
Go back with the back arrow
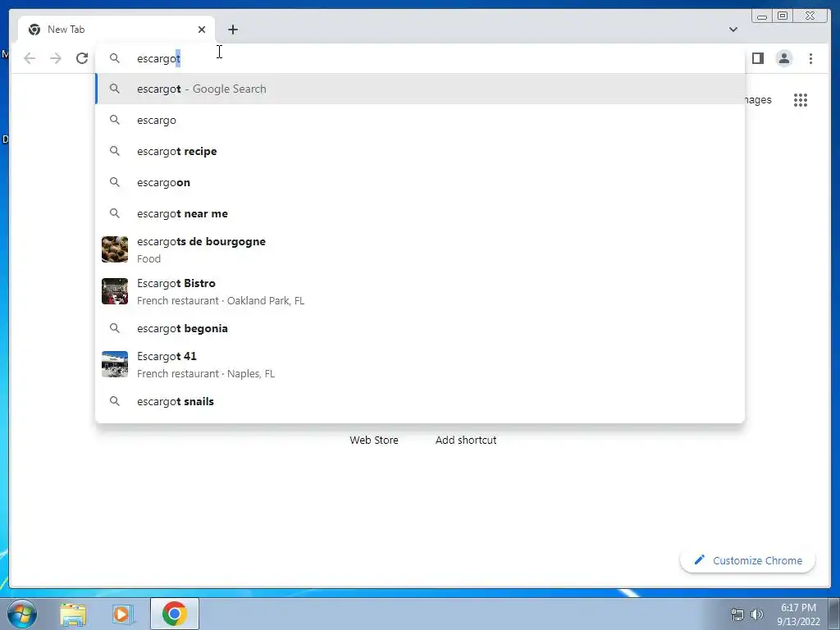coord(30,58)
